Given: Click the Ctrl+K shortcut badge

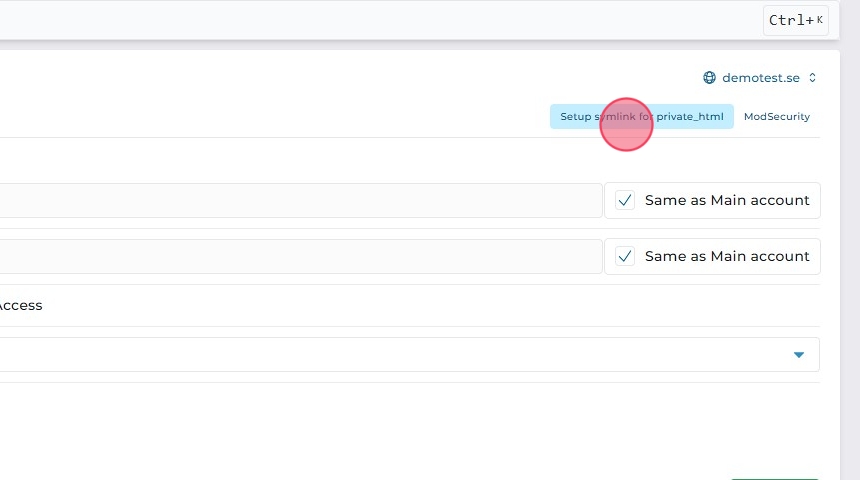Looking at the screenshot, I should [x=796, y=20].
